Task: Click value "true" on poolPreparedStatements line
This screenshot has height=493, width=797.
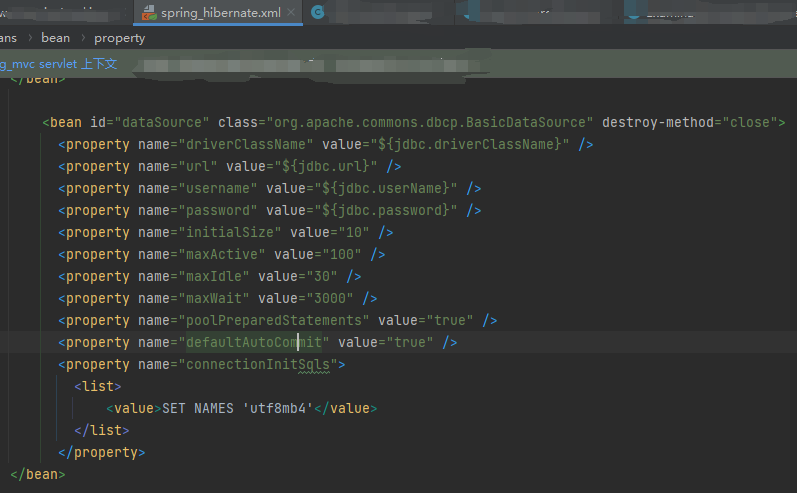Action: [x=450, y=321]
